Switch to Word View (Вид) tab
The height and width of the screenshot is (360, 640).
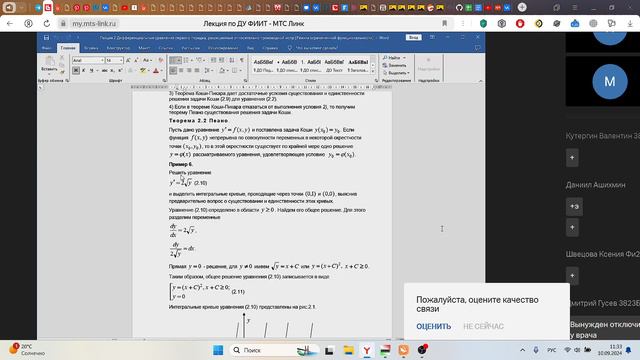250,48
